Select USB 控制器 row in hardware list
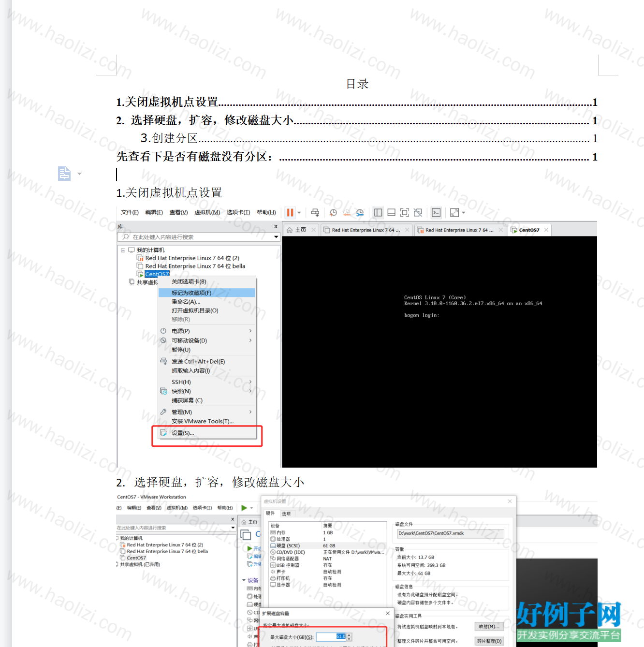The image size is (644, 647). click(x=327, y=565)
